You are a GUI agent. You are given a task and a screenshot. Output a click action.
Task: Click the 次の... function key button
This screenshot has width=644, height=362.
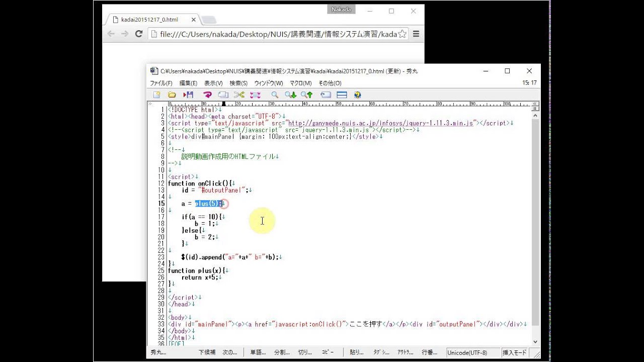[230, 352]
